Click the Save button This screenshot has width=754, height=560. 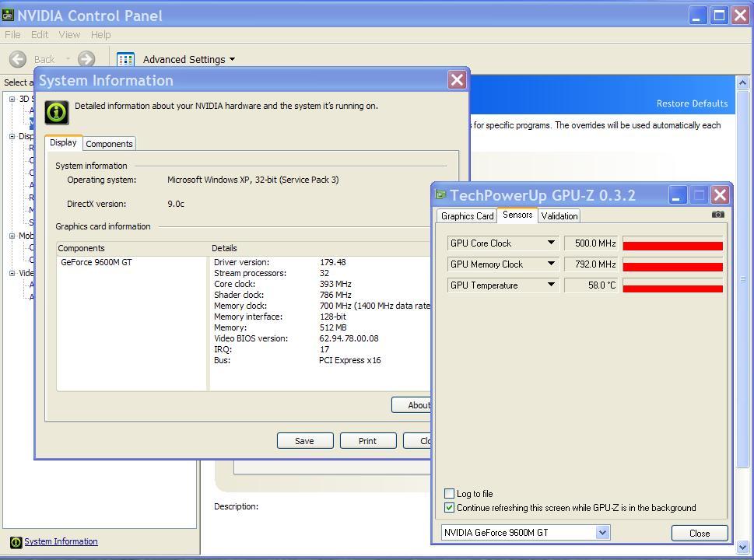coord(305,441)
